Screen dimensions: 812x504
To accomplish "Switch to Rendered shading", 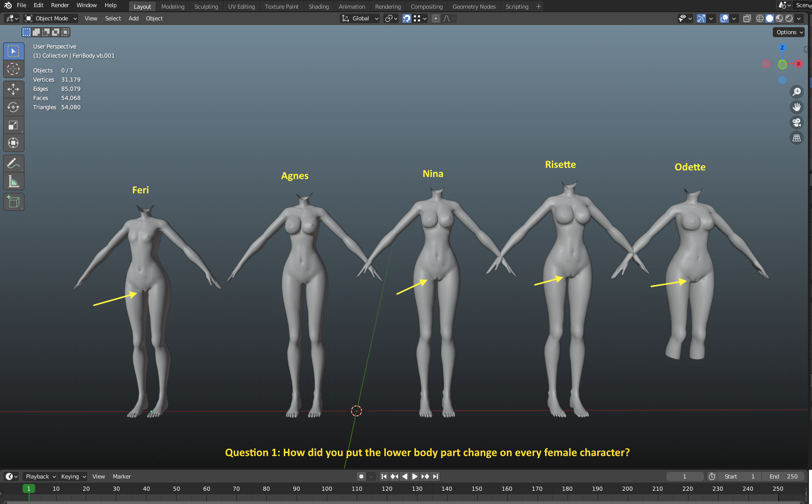I will click(789, 18).
